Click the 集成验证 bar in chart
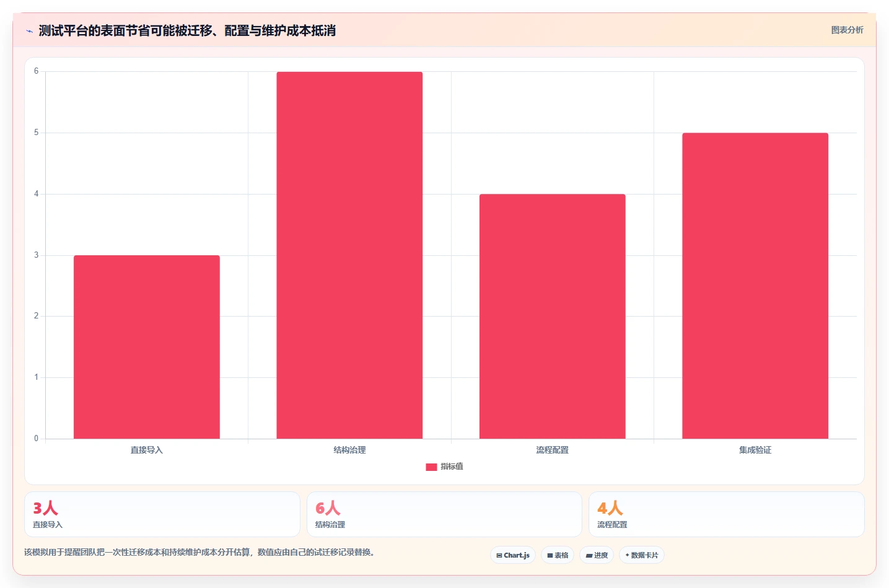This screenshot has width=889, height=588. tap(755, 286)
